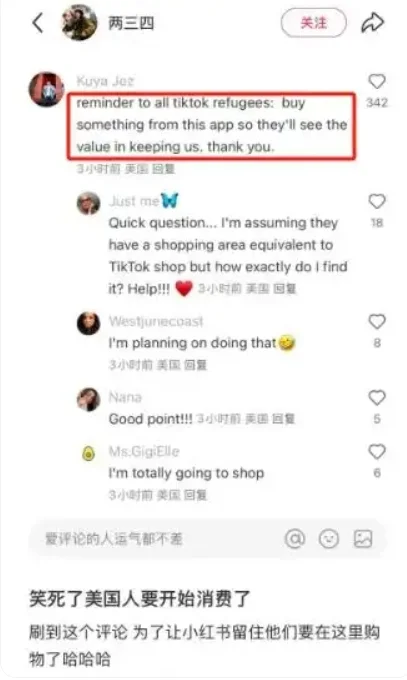Like Westjunecoast's comment heart
This screenshot has width=407, height=680.
tap(377, 321)
